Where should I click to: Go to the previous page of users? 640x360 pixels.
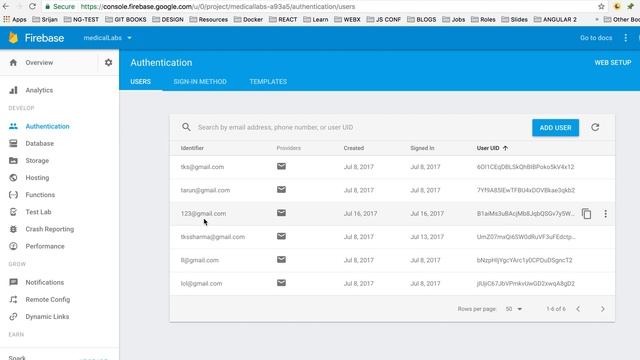coord(578,309)
